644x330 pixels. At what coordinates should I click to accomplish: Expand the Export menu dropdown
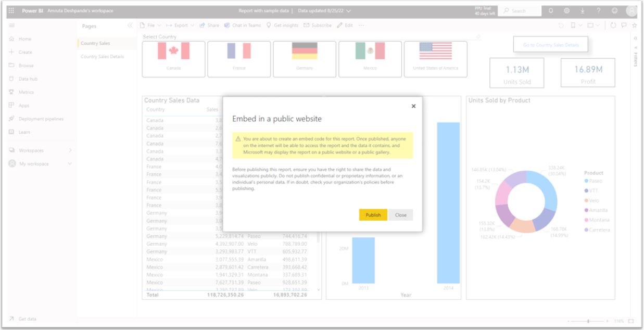[x=180, y=25]
